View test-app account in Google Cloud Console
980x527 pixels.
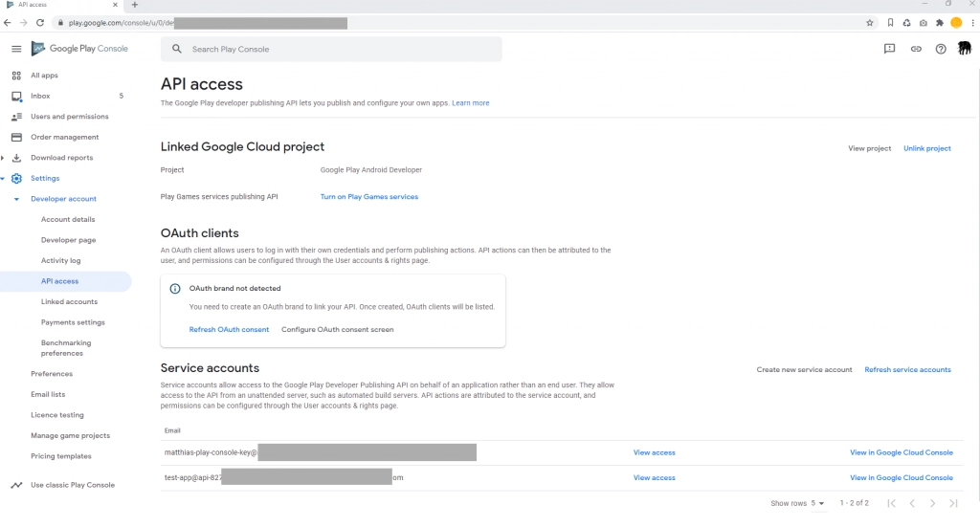[902, 477]
